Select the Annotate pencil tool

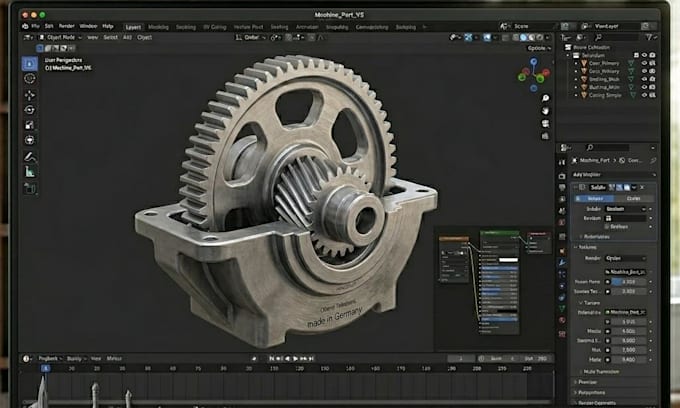click(x=29, y=157)
